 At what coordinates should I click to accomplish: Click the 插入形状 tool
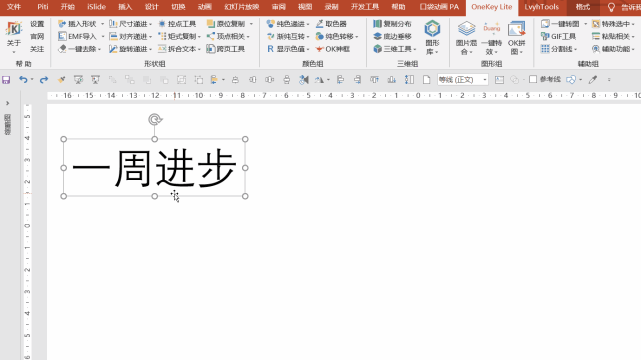(77, 24)
